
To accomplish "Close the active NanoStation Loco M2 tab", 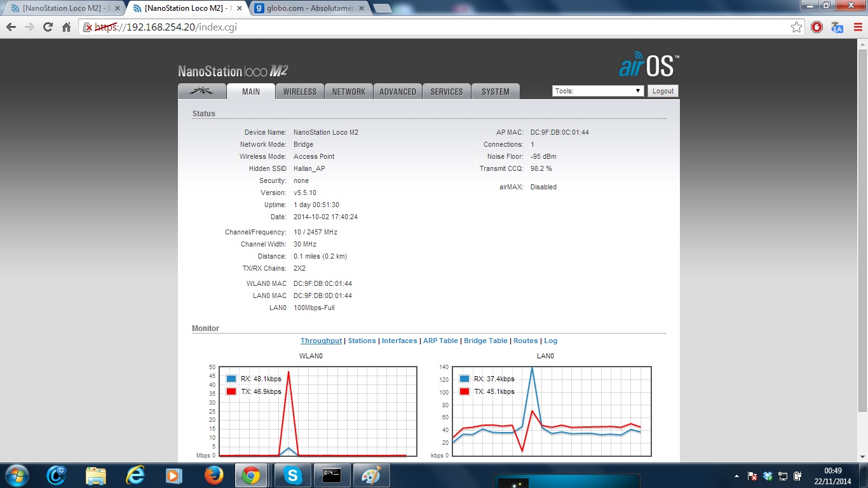I will (240, 8).
